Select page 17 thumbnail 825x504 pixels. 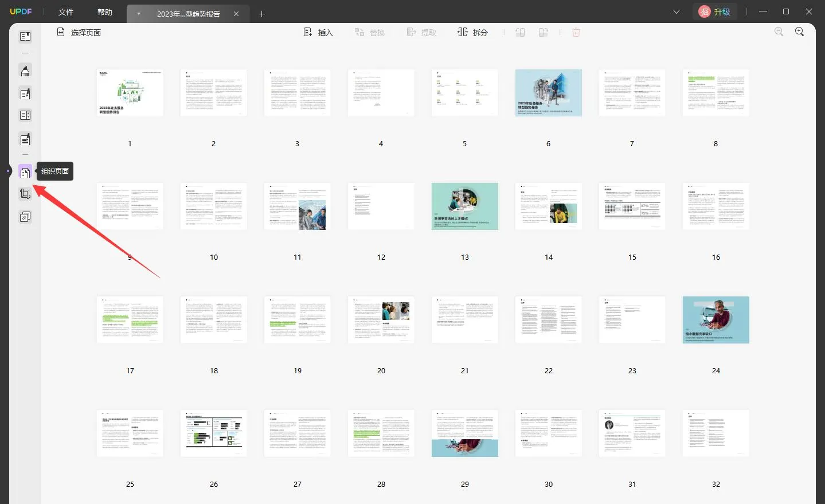pos(130,320)
